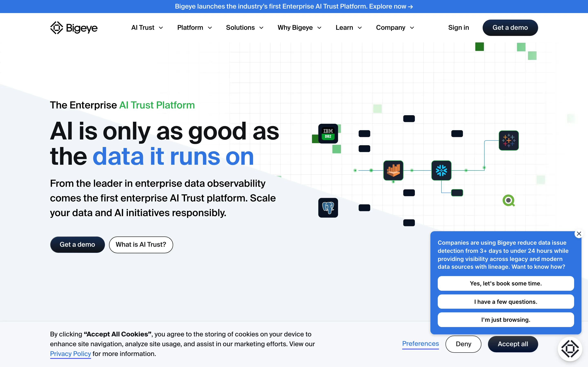Open the Bigeye chat launcher icon

570,349
